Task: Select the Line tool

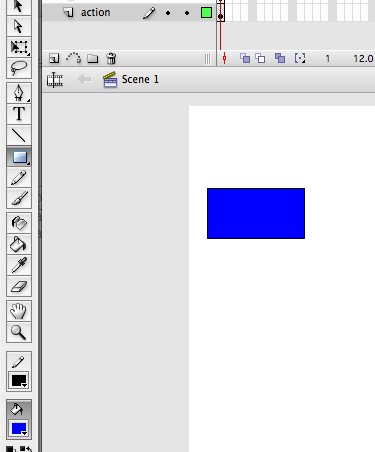Action: click(19, 135)
